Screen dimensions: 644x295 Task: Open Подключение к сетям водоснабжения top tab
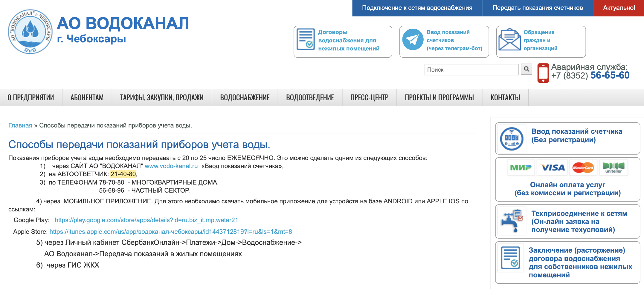[x=417, y=8]
